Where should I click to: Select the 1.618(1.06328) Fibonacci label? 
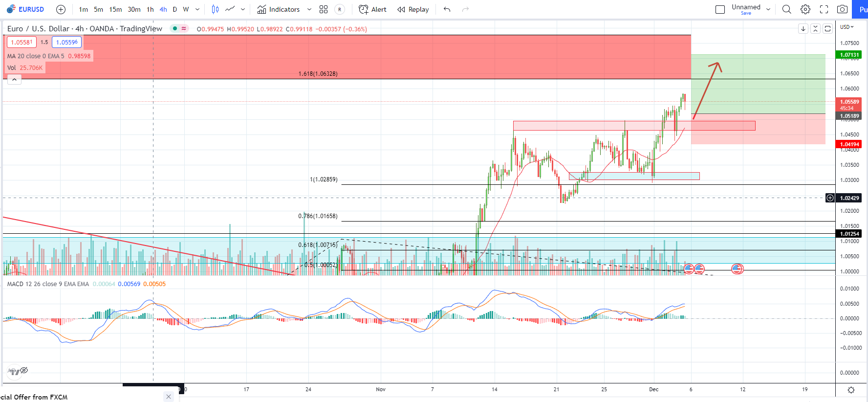coord(318,74)
